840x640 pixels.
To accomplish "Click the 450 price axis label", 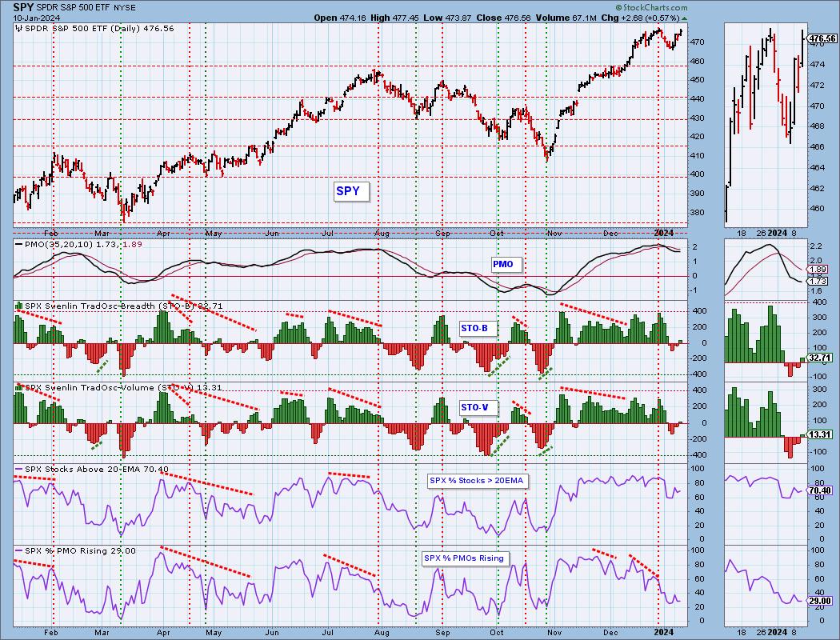I will coord(698,80).
